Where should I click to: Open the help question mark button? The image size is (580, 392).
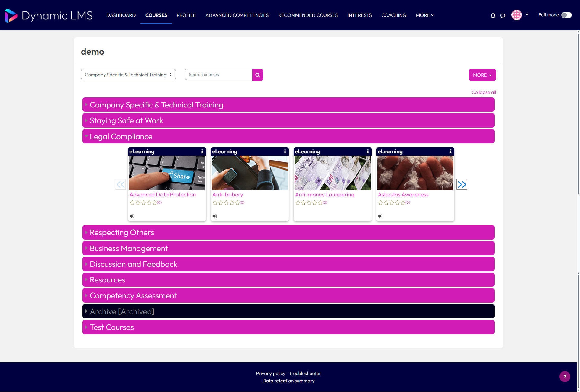coord(565,377)
